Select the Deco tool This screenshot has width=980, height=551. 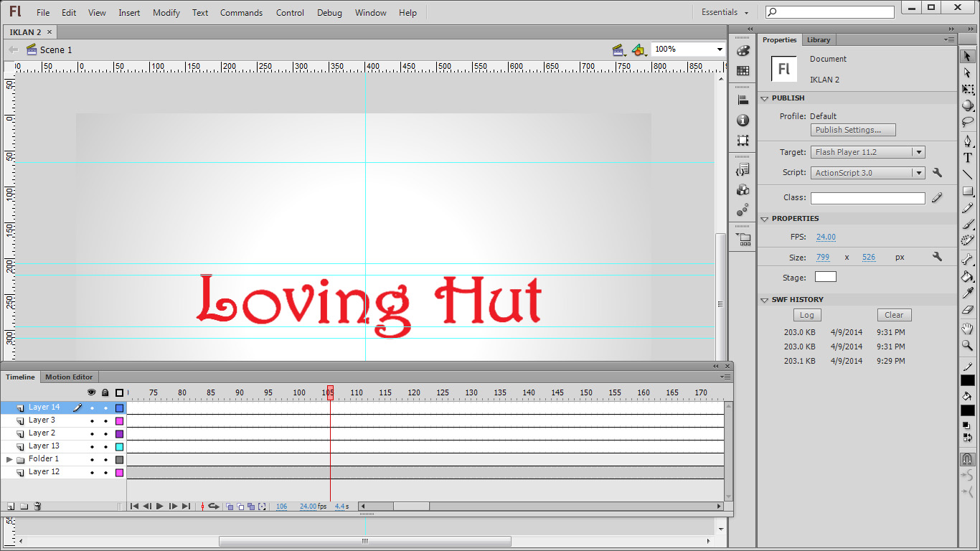coord(967,240)
